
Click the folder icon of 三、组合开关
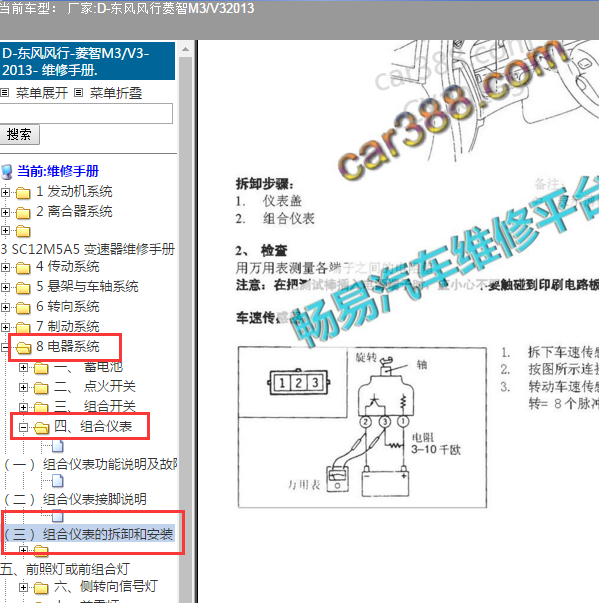coord(41,407)
